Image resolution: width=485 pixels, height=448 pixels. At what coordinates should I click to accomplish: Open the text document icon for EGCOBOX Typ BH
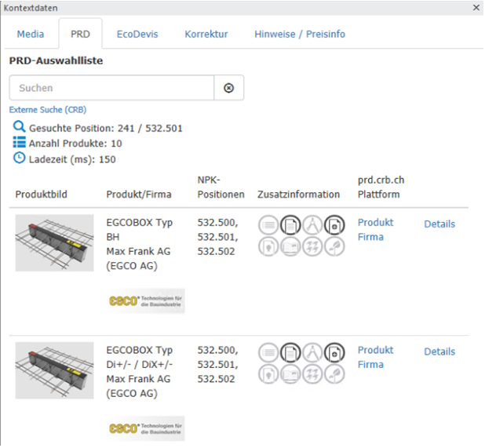coord(290,225)
